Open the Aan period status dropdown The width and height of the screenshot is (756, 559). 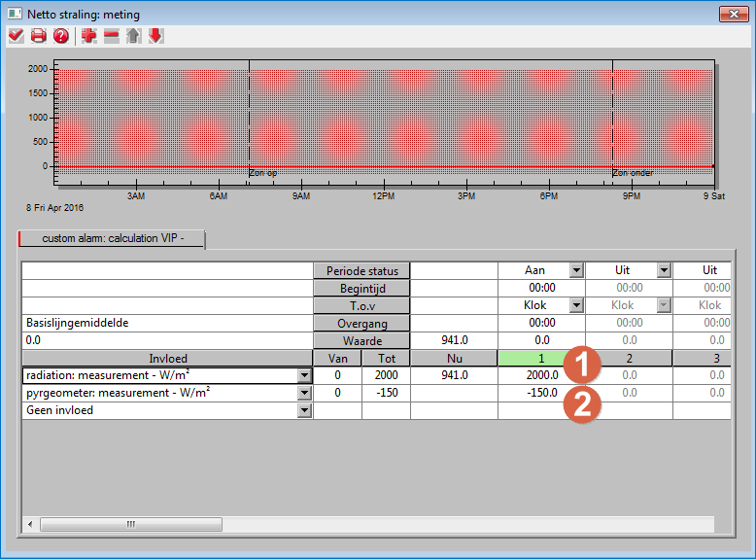pos(576,270)
